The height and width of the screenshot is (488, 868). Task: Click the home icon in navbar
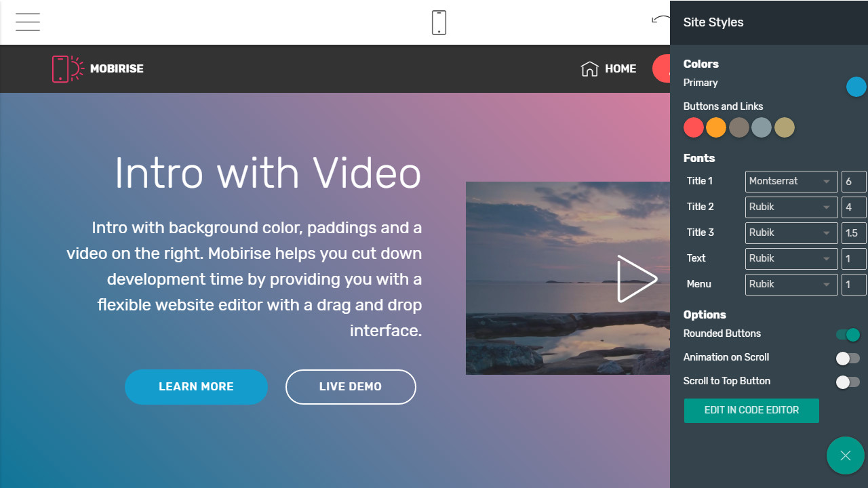pos(589,68)
